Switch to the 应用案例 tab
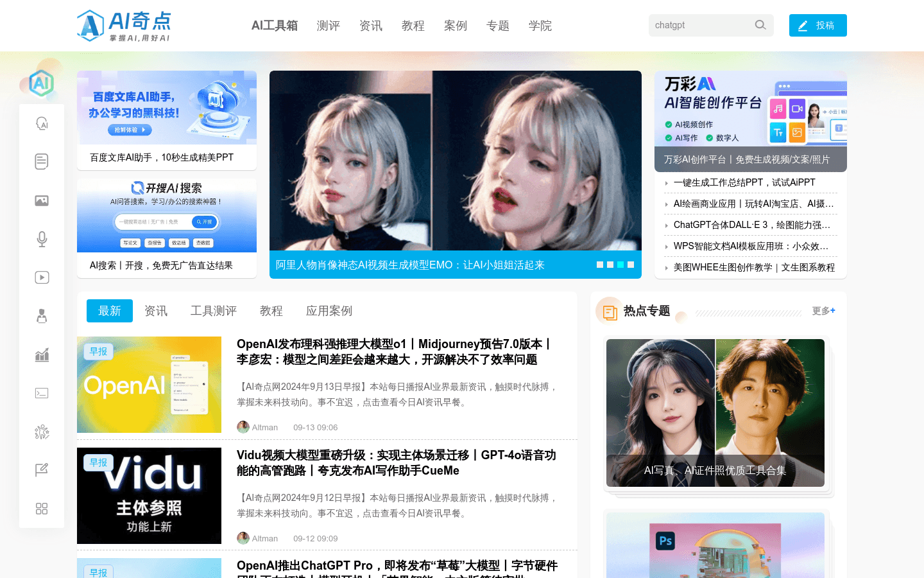 (x=329, y=311)
